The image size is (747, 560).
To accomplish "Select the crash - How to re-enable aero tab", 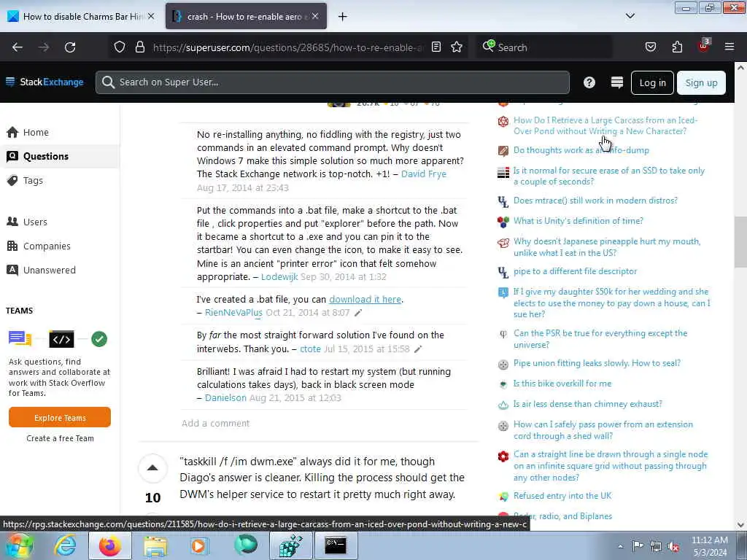I will [247, 16].
